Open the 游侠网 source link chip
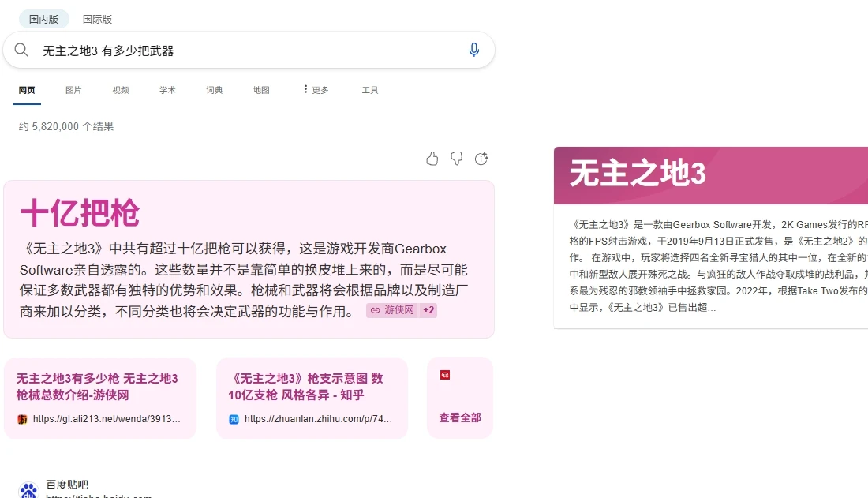This screenshot has height=498, width=868. [x=392, y=310]
